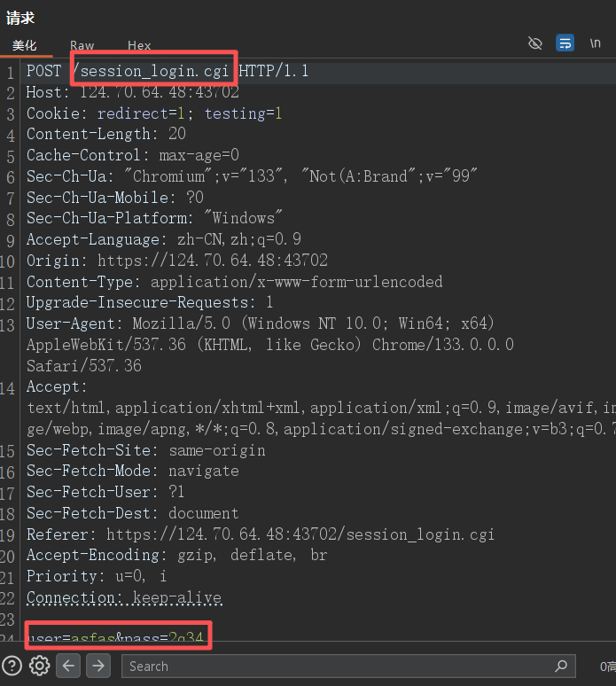Screen dimensions: 616x686
Task: Go to next search match arrow
Action: coord(97,666)
